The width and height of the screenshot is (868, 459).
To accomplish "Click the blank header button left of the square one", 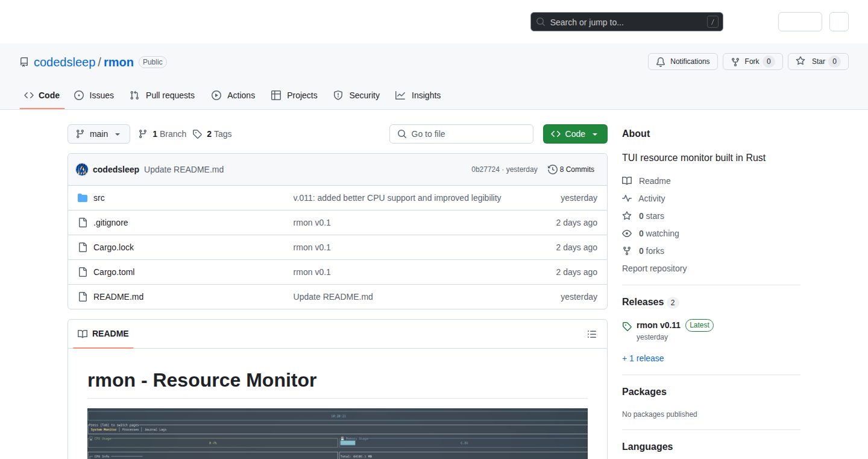I will (x=800, y=22).
